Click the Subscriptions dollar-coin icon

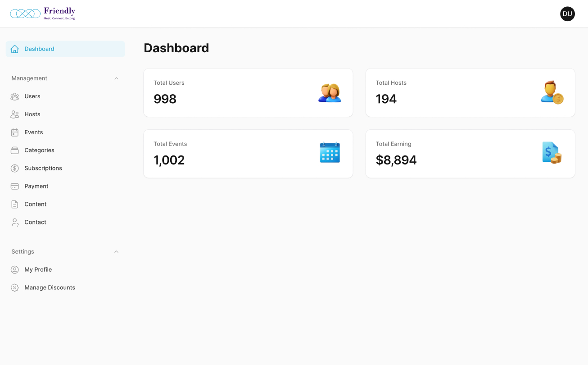(x=15, y=169)
